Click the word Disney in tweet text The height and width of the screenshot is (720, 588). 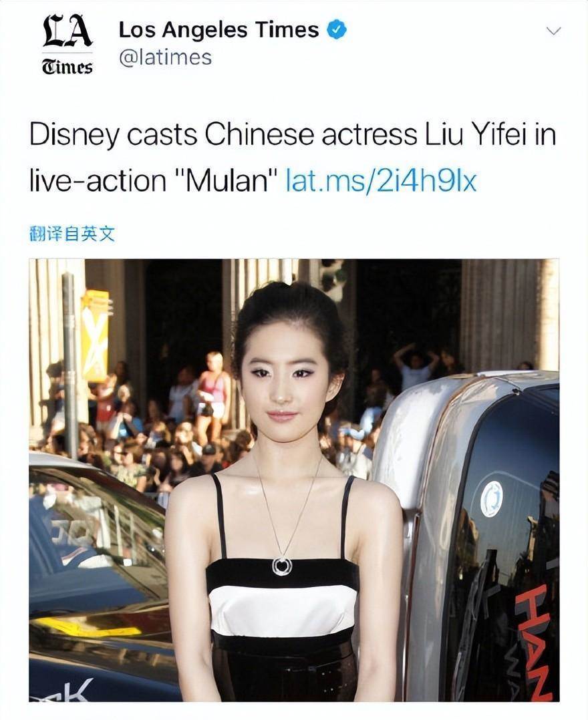[74, 135]
